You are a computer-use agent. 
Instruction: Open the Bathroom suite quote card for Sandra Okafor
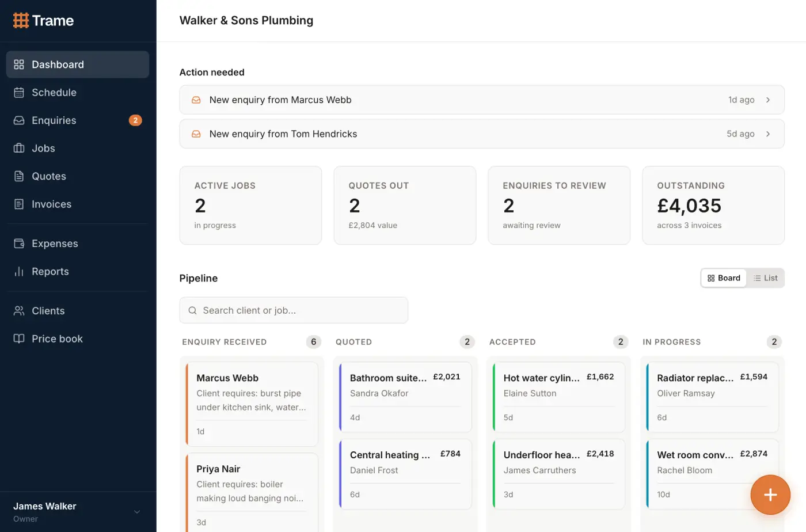[405, 397]
